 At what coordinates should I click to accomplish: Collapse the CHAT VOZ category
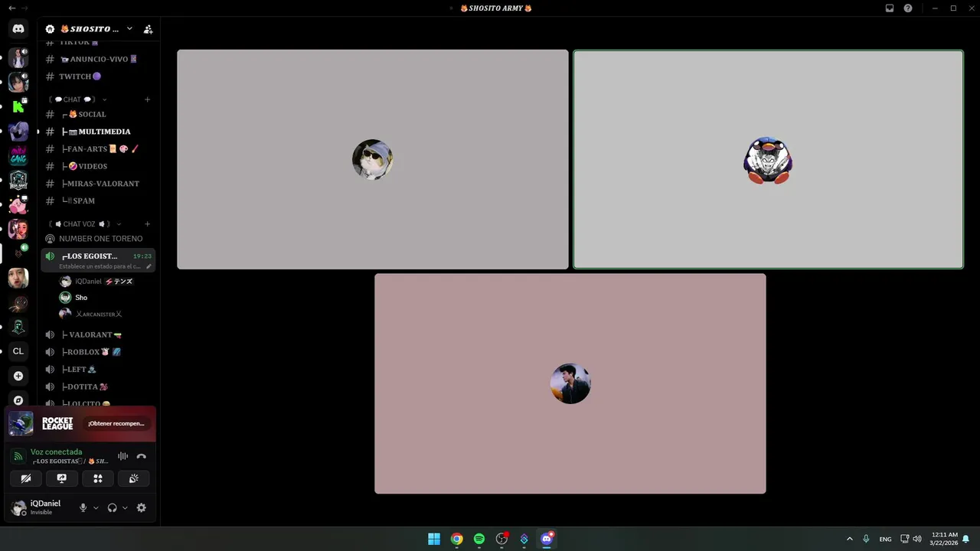(x=84, y=224)
